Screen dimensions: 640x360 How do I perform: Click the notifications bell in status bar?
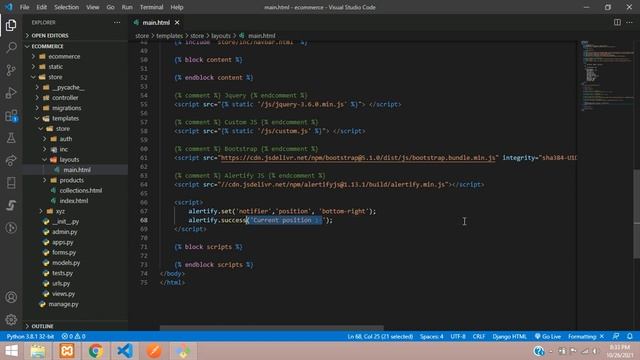tap(629, 336)
